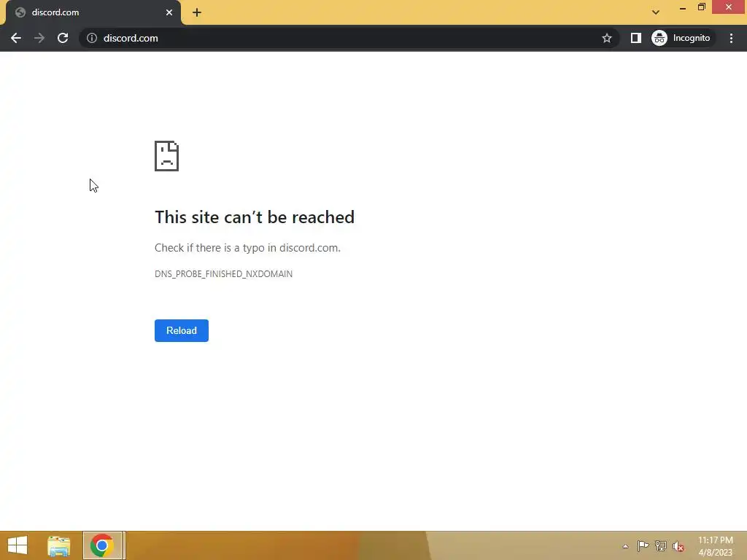
Task: Click 'Check if there is a typo' text
Action: [x=247, y=248]
